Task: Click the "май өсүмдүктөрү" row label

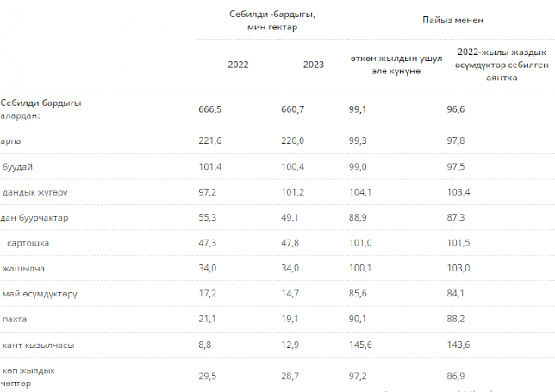Action: point(40,294)
